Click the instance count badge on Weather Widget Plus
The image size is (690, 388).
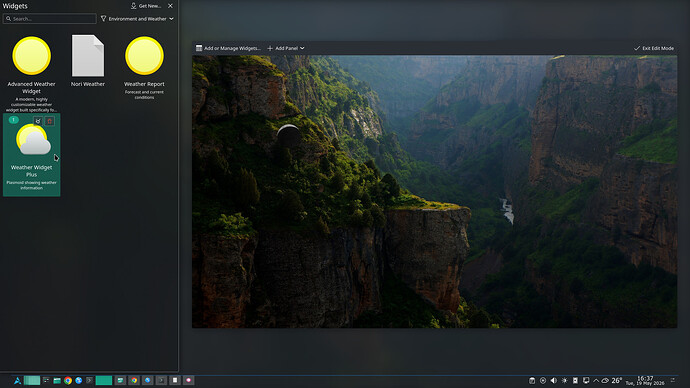[14, 120]
